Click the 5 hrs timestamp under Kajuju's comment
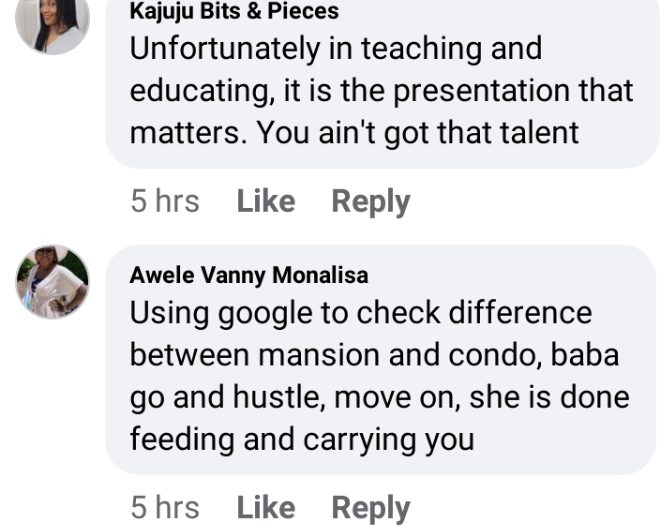 click(x=164, y=201)
